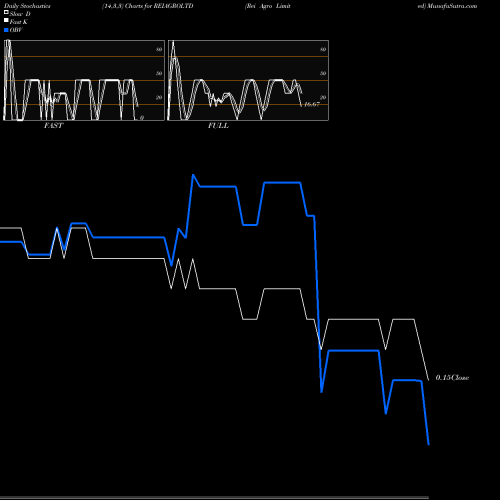Click the 20 level label in FULL chart
This screenshot has width=500, height=500.
323,97
